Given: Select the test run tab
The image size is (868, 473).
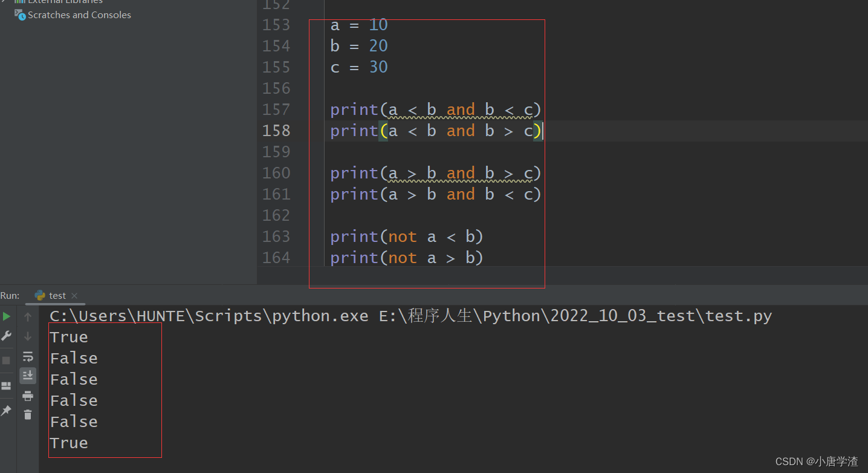Looking at the screenshot, I should tap(57, 295).
